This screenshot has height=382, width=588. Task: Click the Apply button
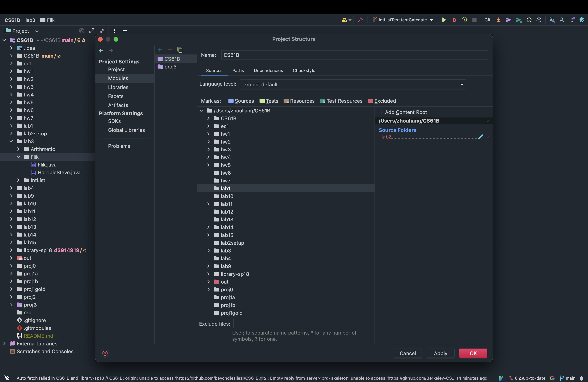click(x=440, y=353)
